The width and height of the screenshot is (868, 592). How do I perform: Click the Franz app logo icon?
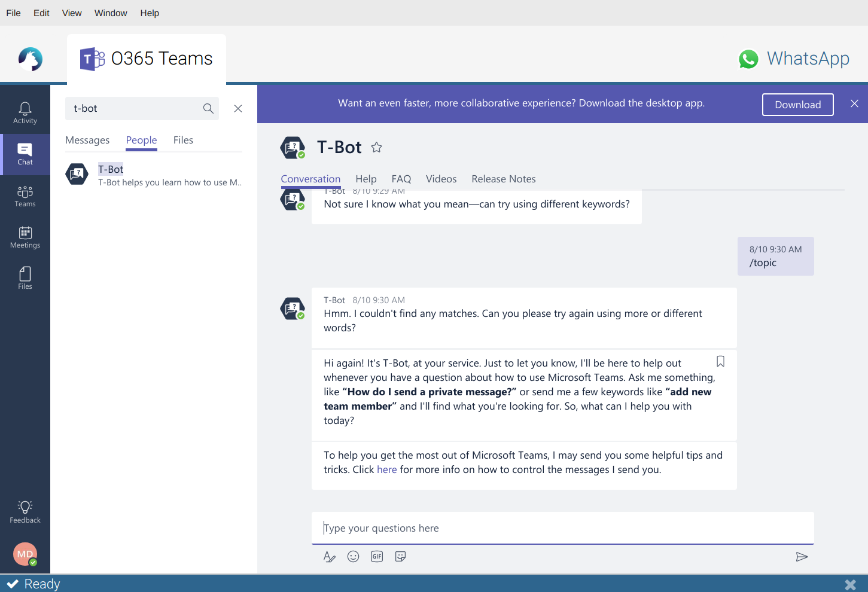click(31, 59)
